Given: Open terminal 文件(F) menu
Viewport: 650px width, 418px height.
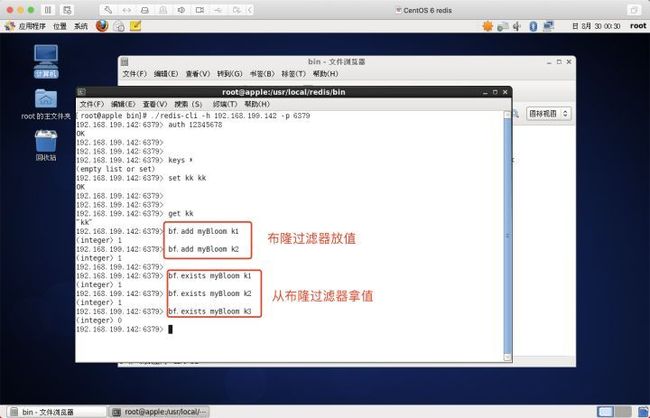Looking at the screenshot, I should [x=92, y=104].
